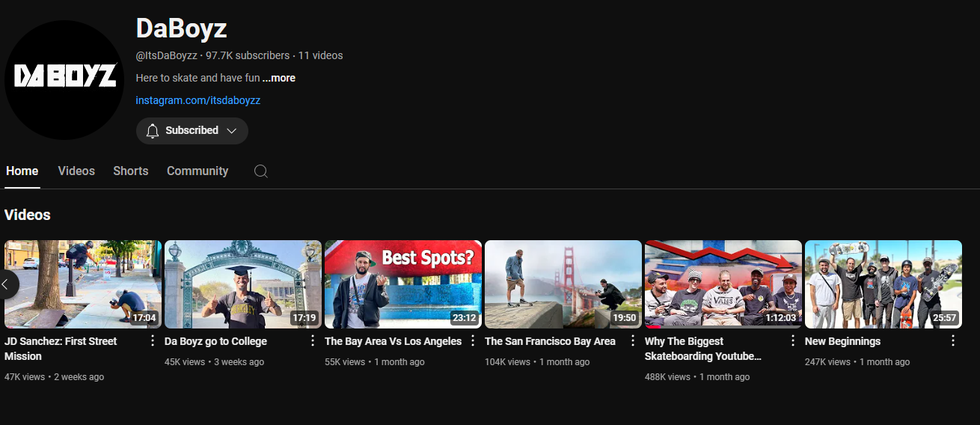Play the Golden Gate Bridge thumbnail

[x=563, y=284]
